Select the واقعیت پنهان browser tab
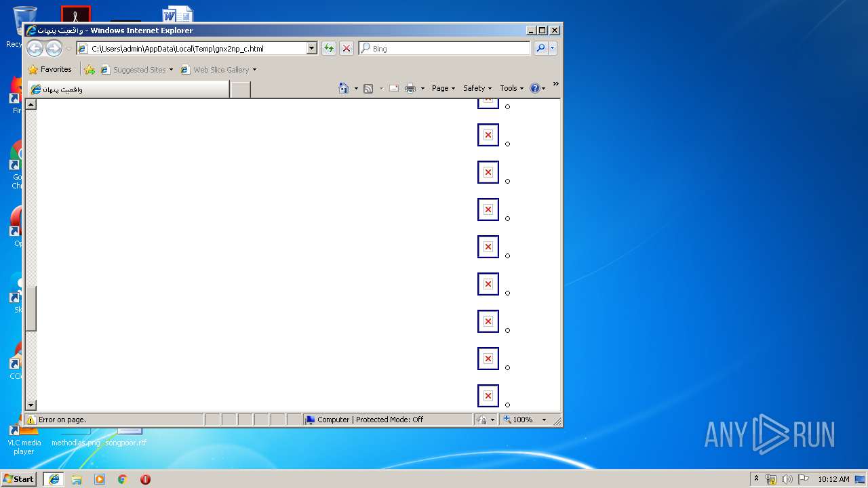 (128, 89)
